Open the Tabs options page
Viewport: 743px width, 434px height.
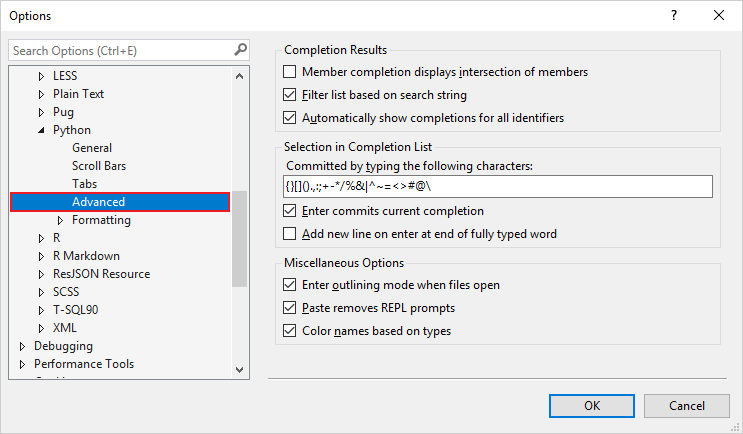(85, 184)
